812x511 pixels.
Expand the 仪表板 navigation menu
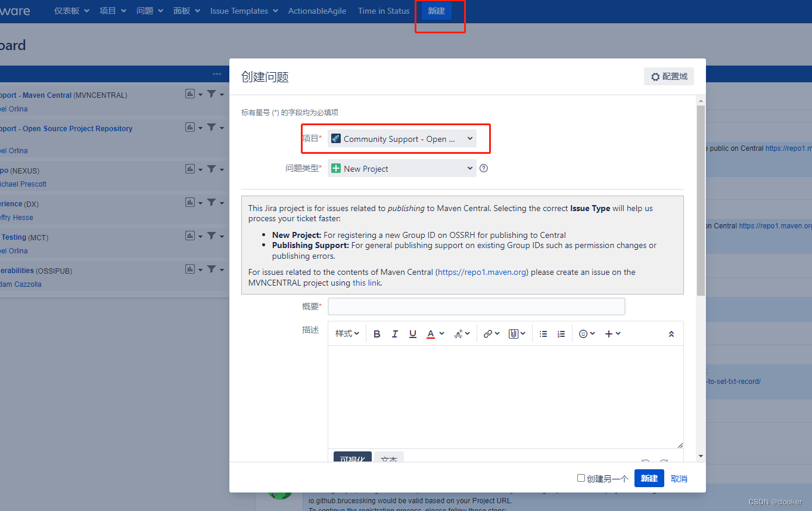[x=71, y=11]
